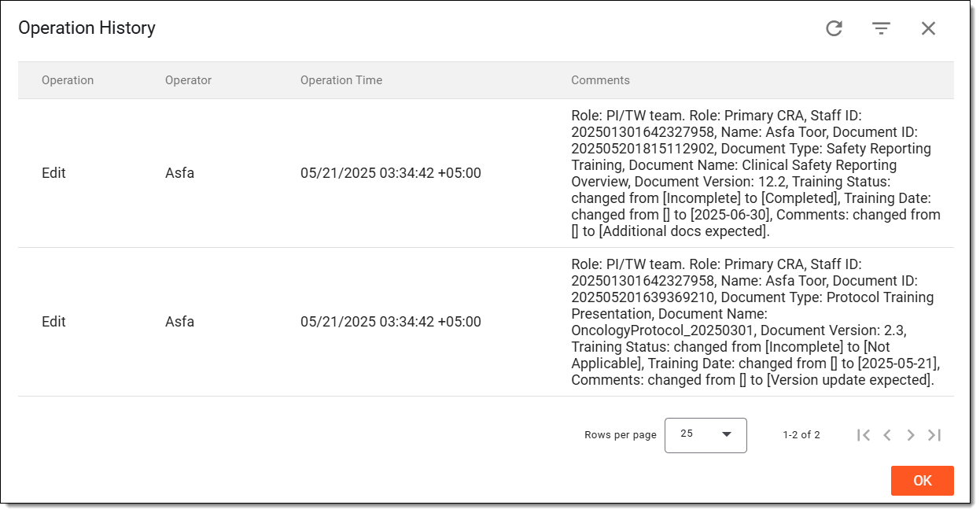Go to the previous page
This screenshot has height=513, width=980.
(887, 435)
